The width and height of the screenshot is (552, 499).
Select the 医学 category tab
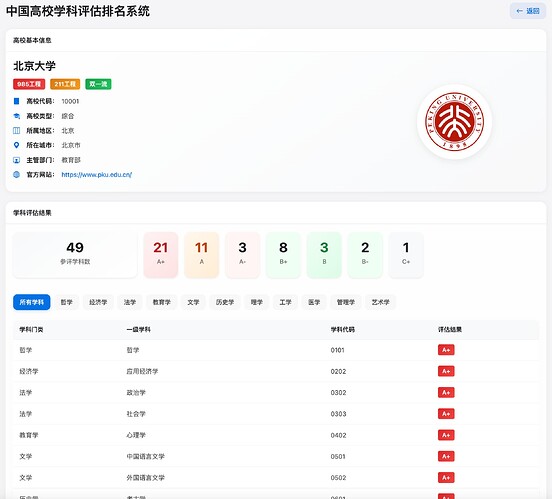point(314,302)
